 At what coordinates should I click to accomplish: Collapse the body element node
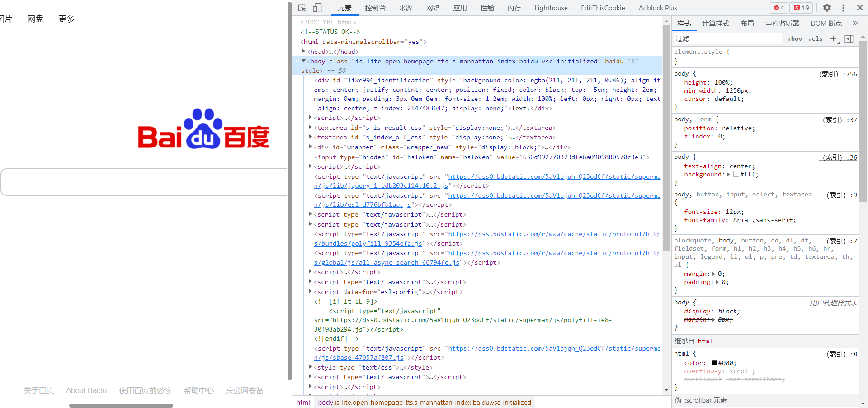pyautogui.click(x=303, y=61)
